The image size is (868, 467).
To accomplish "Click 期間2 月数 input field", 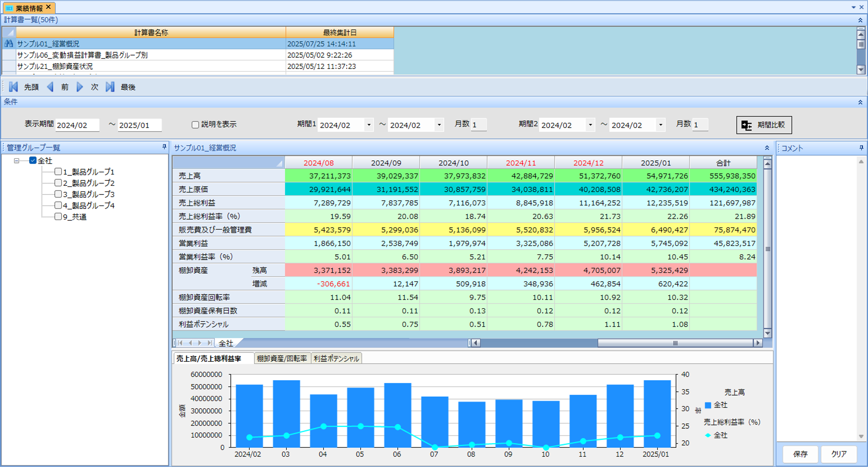I will click(700, 125).
